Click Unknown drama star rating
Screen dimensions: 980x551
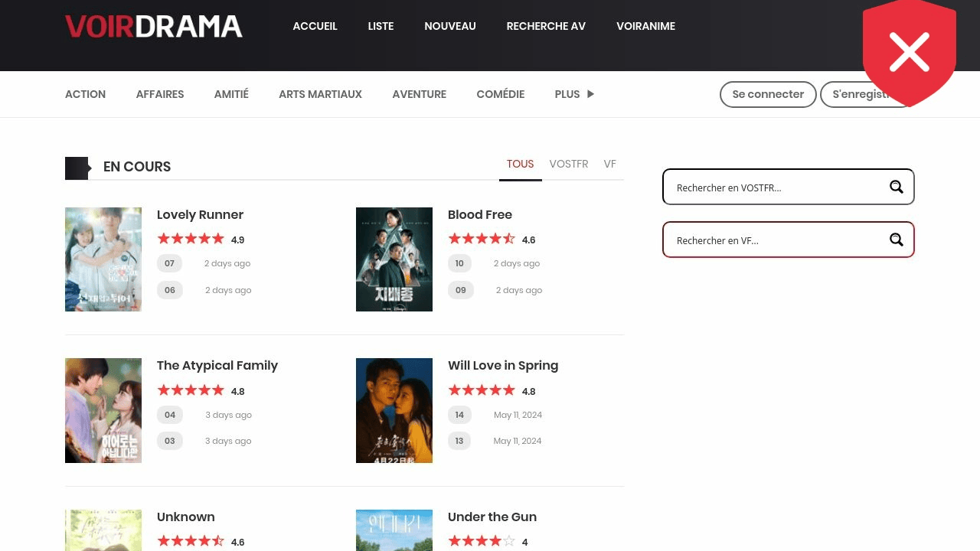pos(191,541)
